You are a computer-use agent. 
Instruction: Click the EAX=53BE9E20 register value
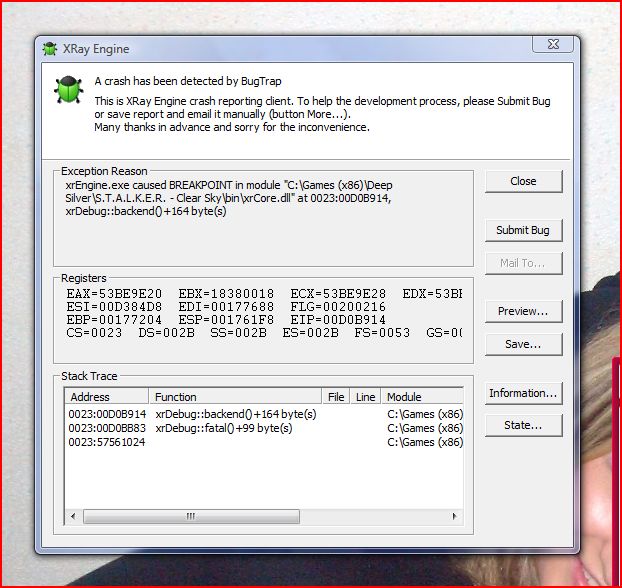pyautogui.click(x=114, y=294)
